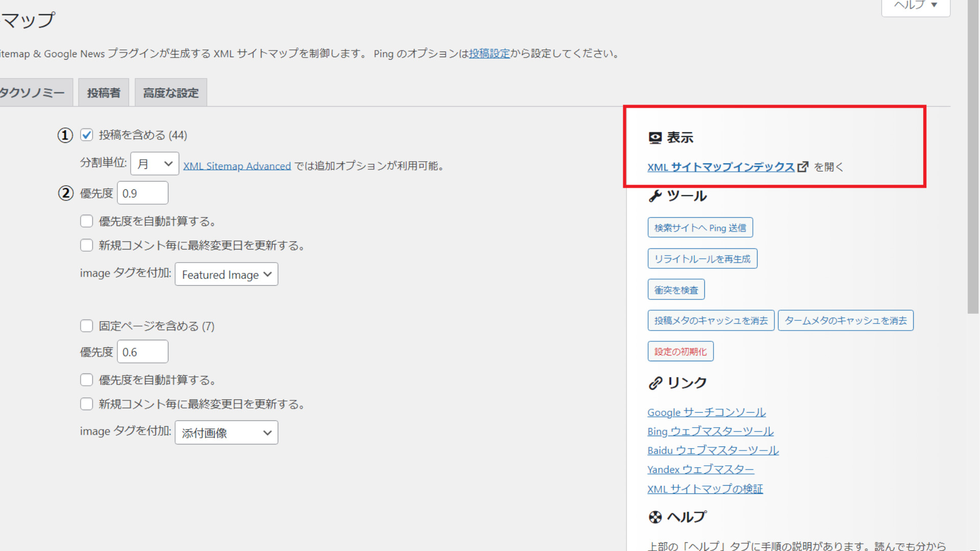This screenshot has height=551, width=980.
Task: Open Bing ウェブマスターツール link
Action: (710, 431)
